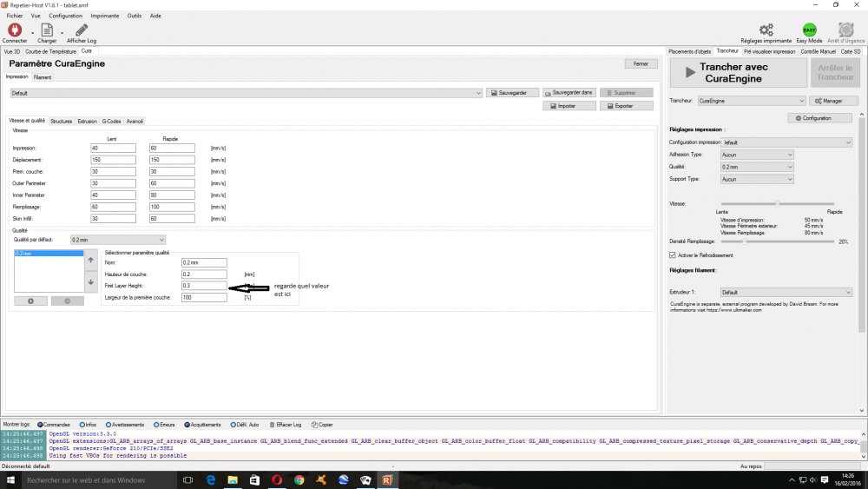Toggle the Easy Mode green icon
Viewport: 868px width, 489px height.
pos(809,30)
